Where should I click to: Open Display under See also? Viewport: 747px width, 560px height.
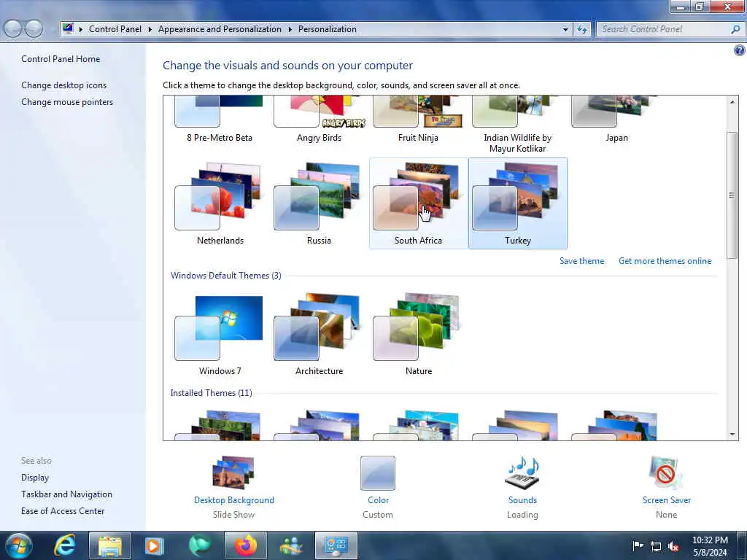(x=35, y=478)
